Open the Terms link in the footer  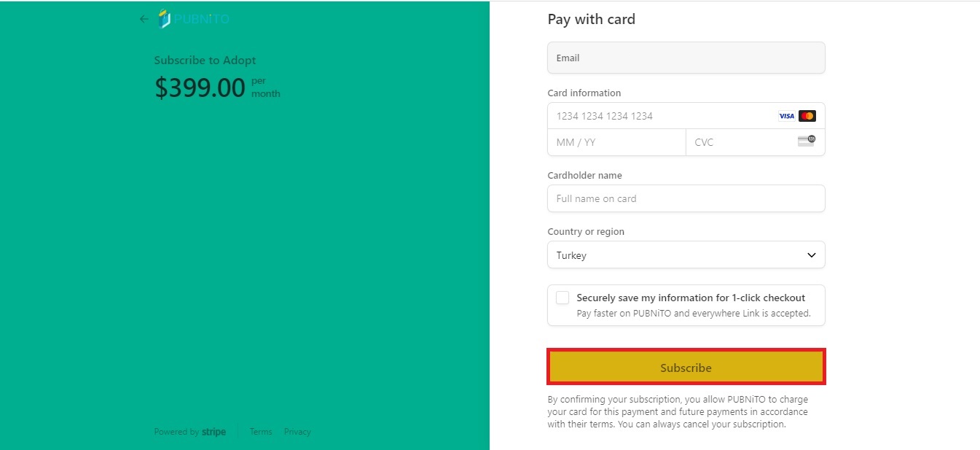click(x=261, y=432)
